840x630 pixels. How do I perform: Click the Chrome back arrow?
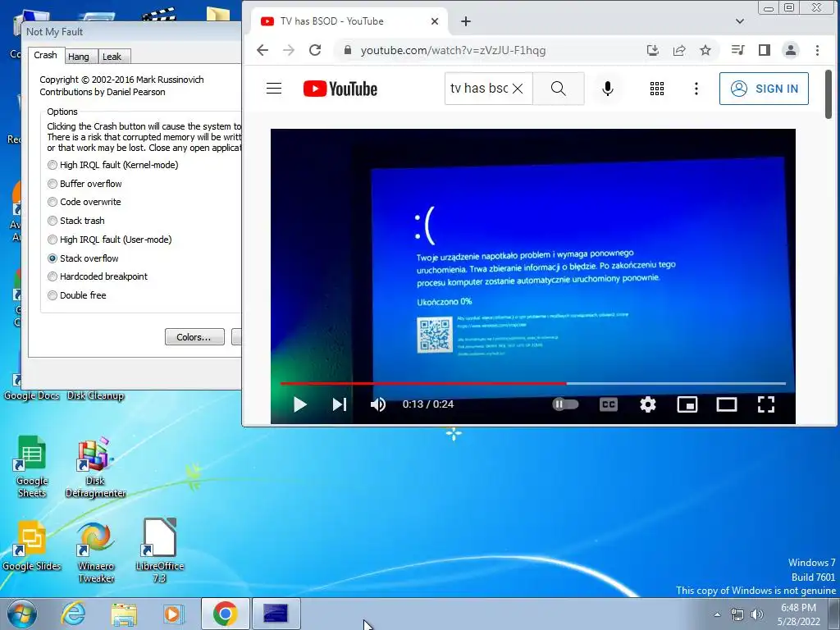point(262,50)
